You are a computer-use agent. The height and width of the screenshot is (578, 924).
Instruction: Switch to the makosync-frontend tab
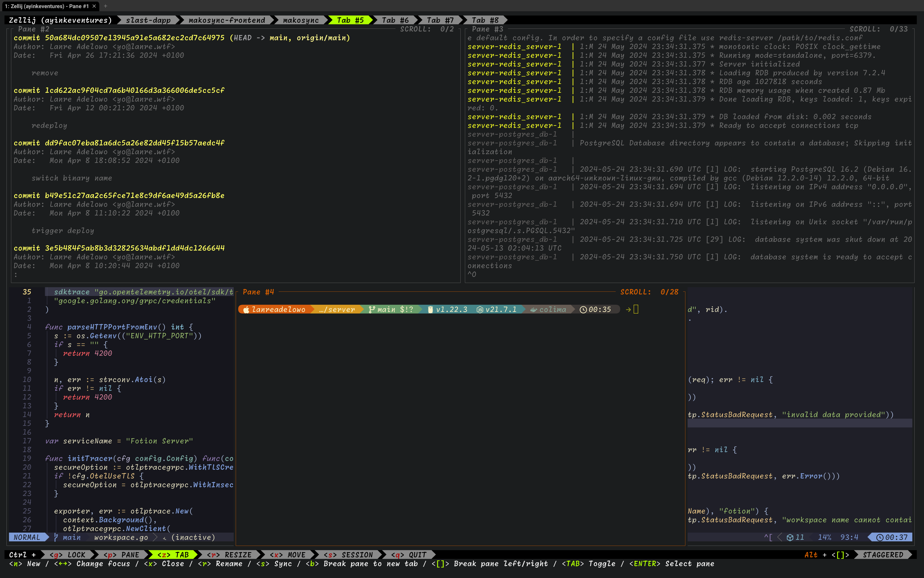tap(227, 20)
